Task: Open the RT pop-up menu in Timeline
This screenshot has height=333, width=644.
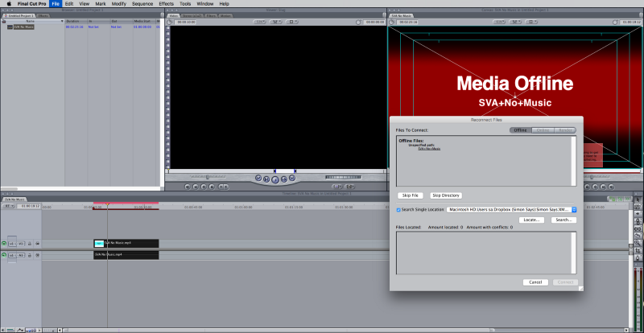Action: click(8, 206)
